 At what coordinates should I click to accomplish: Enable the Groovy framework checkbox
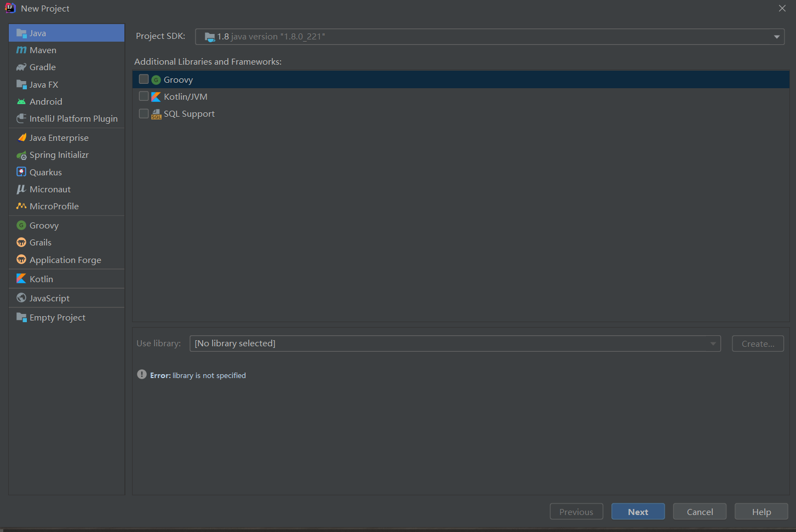(x=144, y=79)
